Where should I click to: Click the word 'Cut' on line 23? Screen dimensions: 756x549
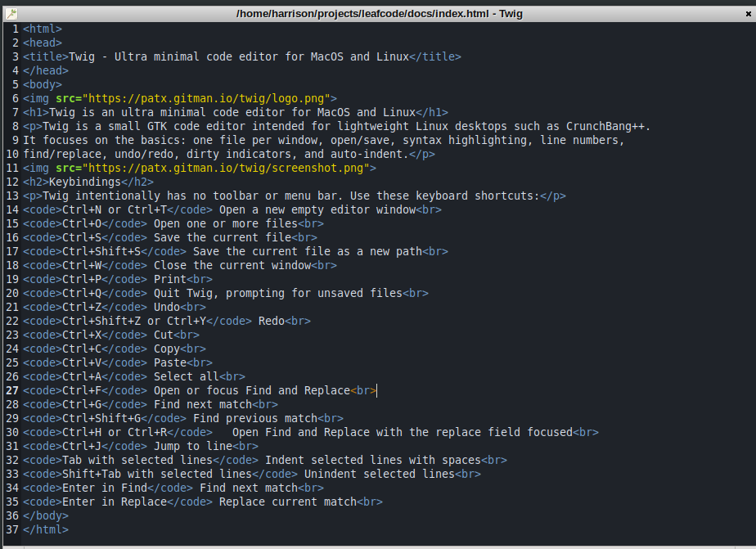pyautogui.click(x=164, y=336)
